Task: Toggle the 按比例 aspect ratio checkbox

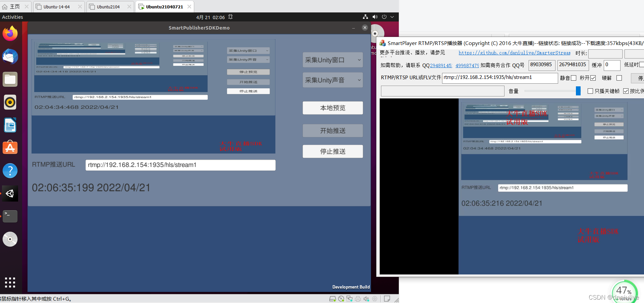Action: coord(626,91)
